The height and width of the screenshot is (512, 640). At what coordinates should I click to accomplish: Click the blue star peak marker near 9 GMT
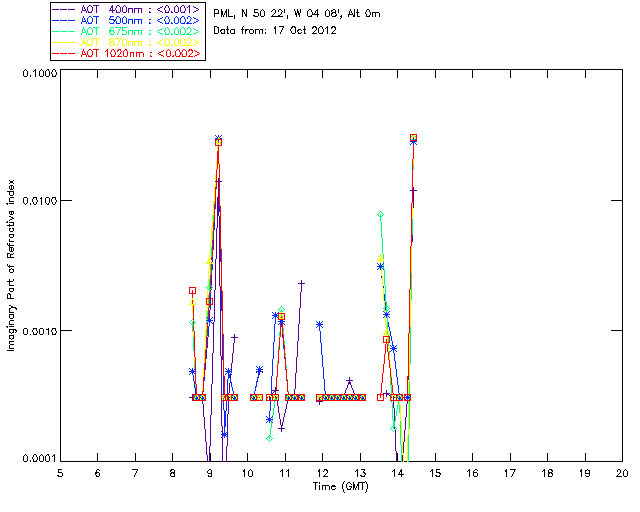tap(218, 138)
